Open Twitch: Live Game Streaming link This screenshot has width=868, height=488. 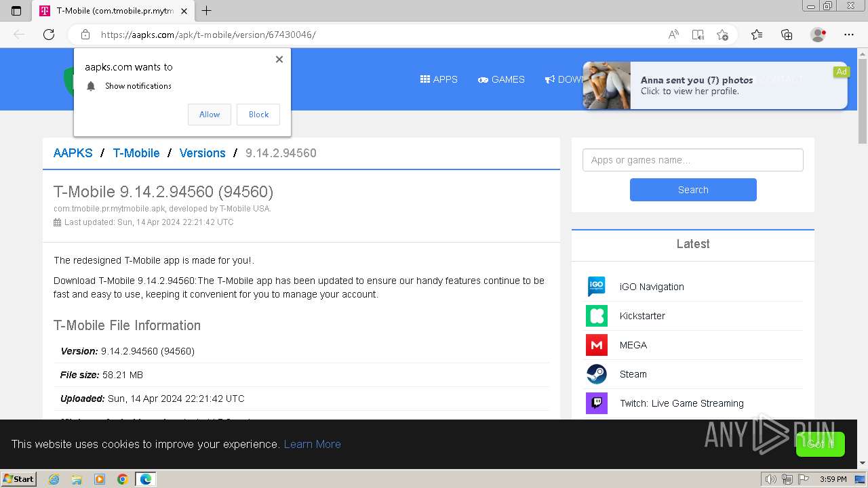tap(682, 403)
